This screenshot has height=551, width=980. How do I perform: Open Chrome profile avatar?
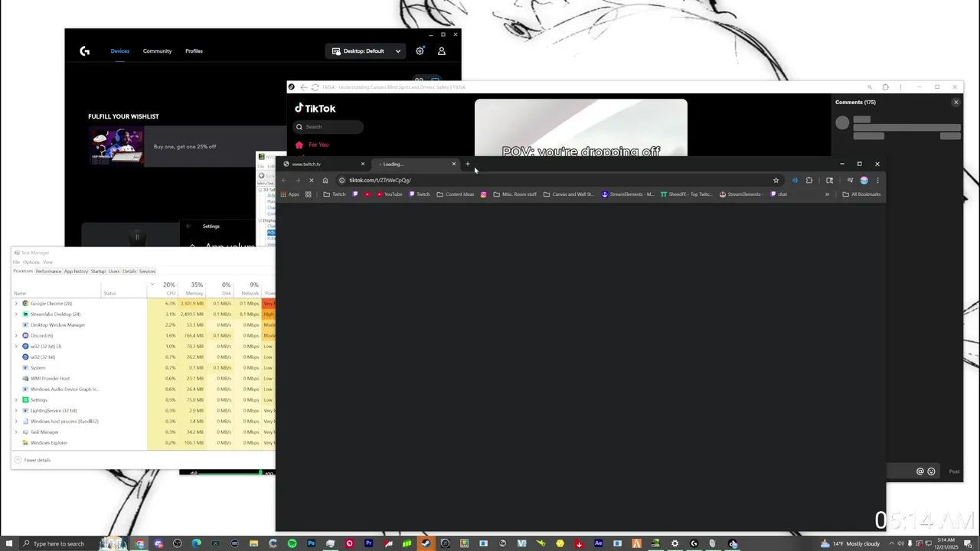coord(864,180)
